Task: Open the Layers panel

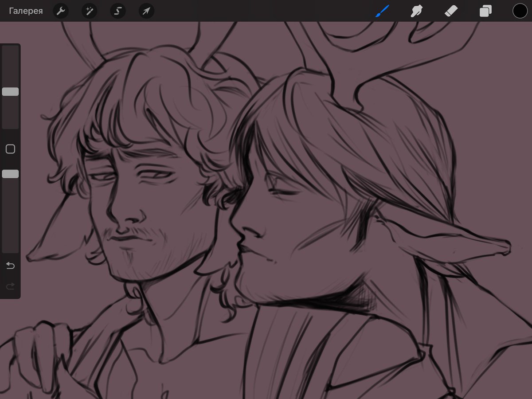Action: (x=485, y=11)
